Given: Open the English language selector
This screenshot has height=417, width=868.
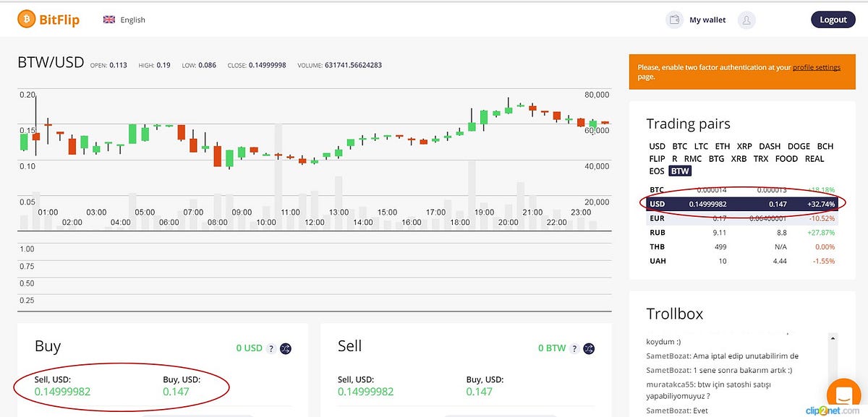Looking at the screenshot, I should [124, 20].
